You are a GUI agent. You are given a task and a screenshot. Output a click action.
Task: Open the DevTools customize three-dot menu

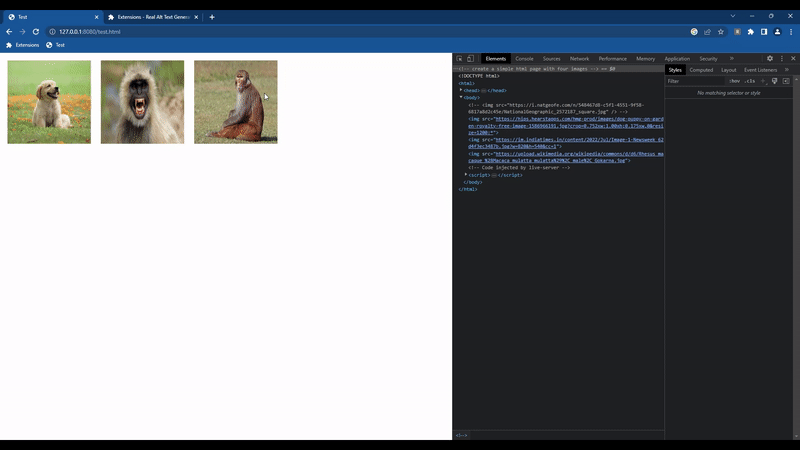(x=782, y=59)
